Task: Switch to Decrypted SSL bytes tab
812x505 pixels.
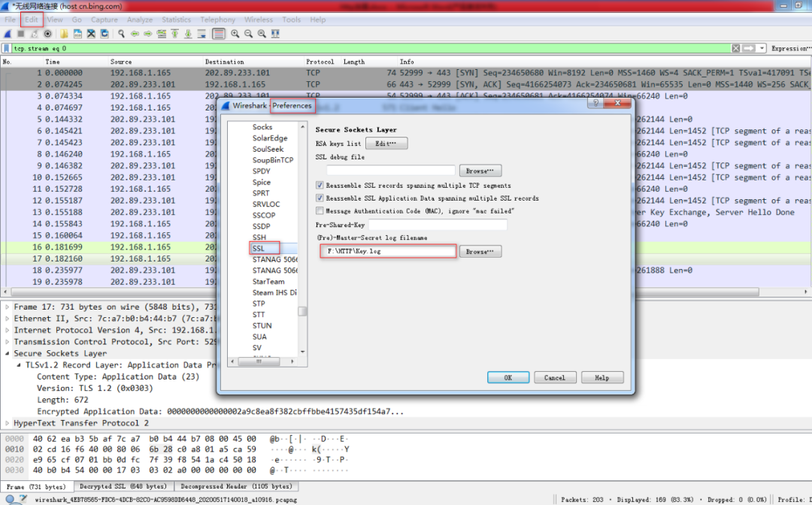Action: coord(123,486)
